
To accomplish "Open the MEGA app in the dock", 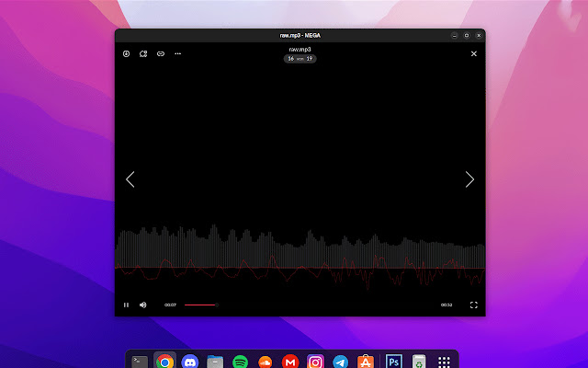I will click(x=290, y=362).
